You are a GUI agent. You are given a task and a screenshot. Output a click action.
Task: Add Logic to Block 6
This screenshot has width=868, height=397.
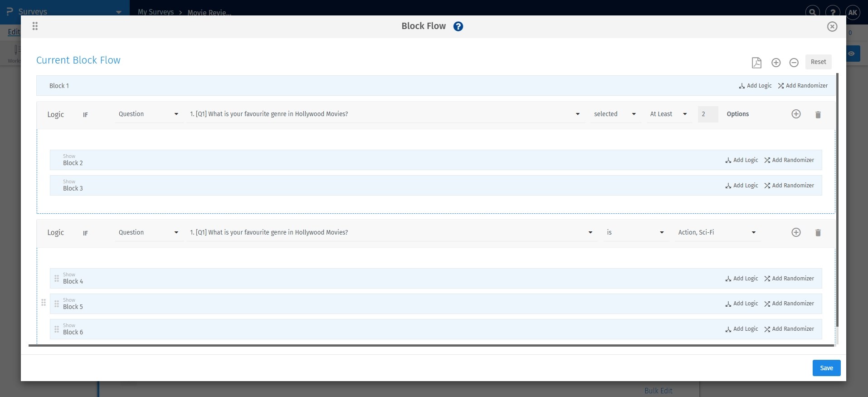coord(741,329)
